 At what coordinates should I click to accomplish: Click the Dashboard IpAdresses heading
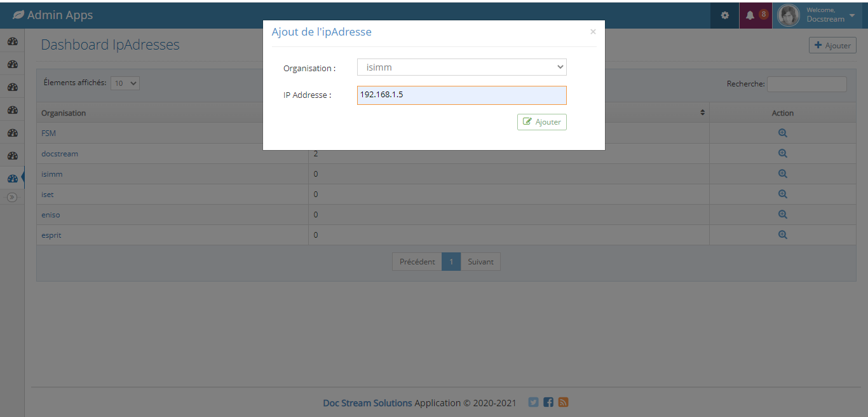pyautogui.click(x=110, y=45)
